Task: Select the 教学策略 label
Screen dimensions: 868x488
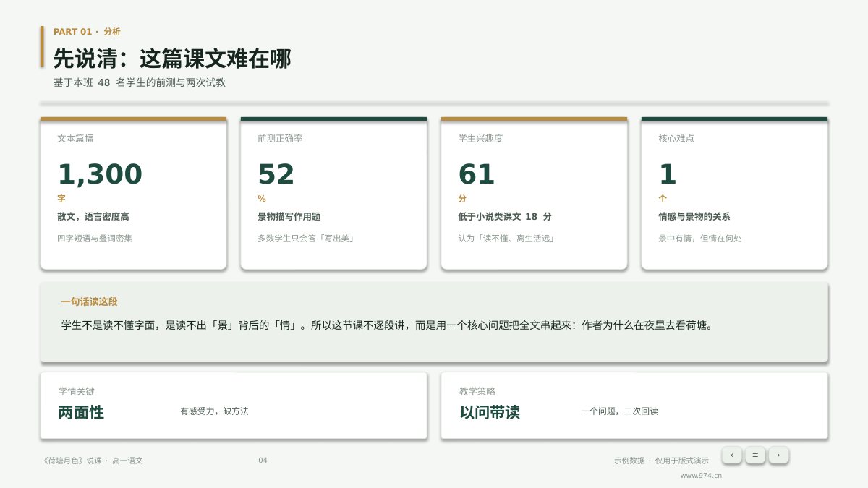Action: (477, 391)
